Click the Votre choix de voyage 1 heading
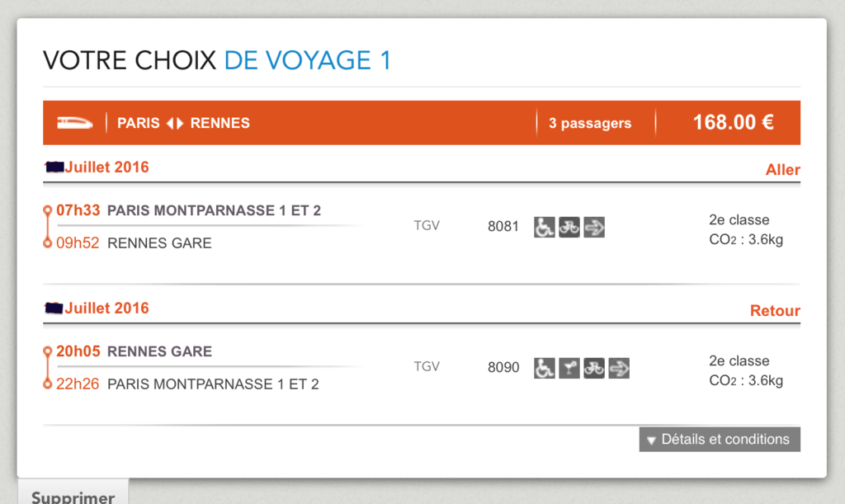 [217, 60]
